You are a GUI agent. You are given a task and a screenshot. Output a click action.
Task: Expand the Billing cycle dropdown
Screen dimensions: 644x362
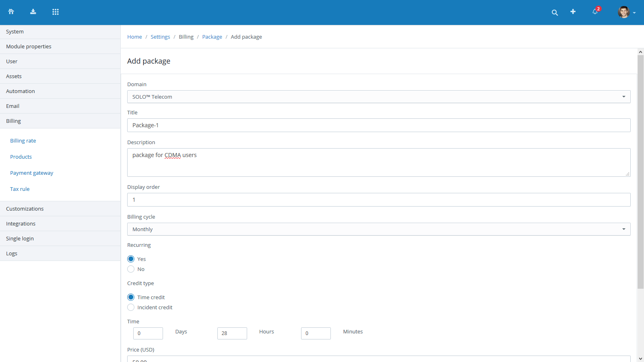click(x=378, y=229)
